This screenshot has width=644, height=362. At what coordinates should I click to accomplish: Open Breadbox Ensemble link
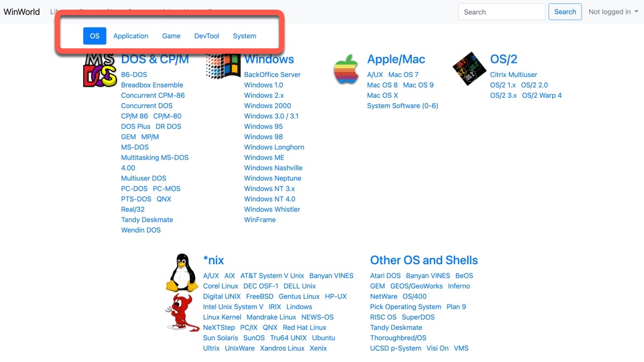(152, 85)
